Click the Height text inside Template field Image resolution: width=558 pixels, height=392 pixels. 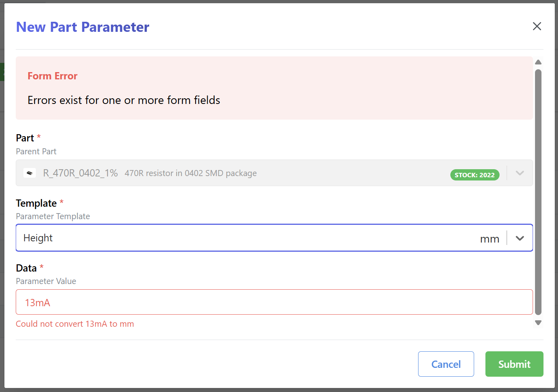pos(38,238)
